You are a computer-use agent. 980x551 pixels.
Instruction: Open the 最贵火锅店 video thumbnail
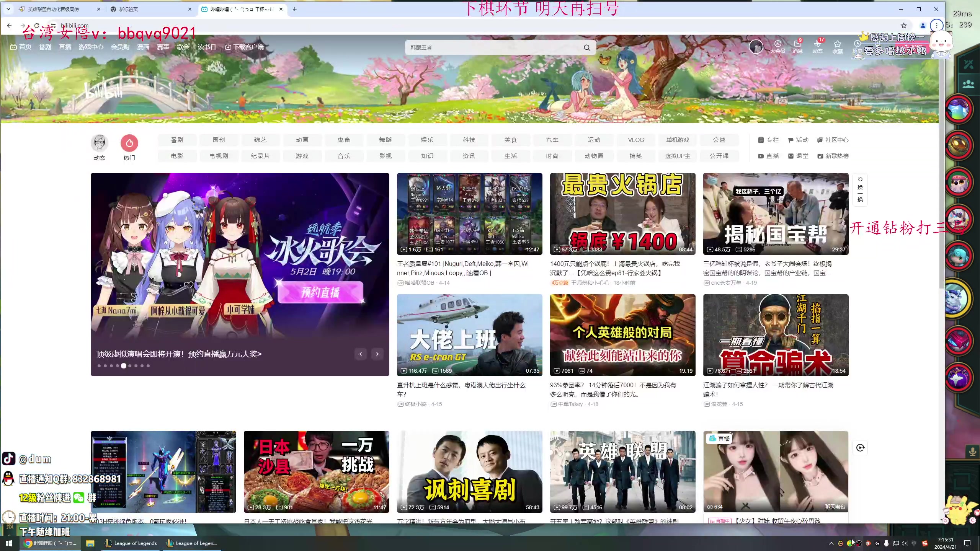622,214
